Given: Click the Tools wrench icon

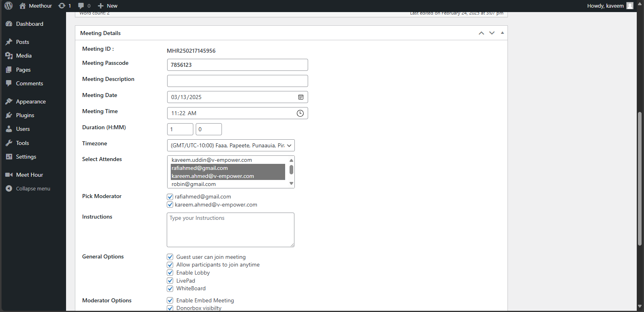Looking at the screenshot, I should pyautogui.click(x=9, y=143).
